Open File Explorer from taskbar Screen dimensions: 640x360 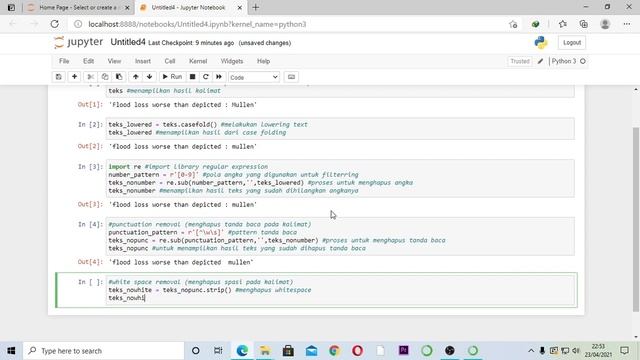(265, 351)
